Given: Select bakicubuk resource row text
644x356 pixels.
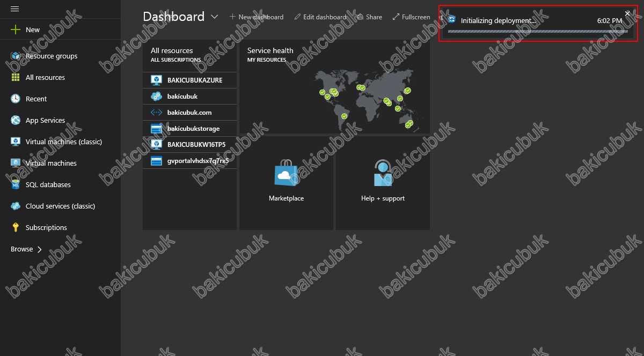Looking at the screenshot, I should 182,97.
